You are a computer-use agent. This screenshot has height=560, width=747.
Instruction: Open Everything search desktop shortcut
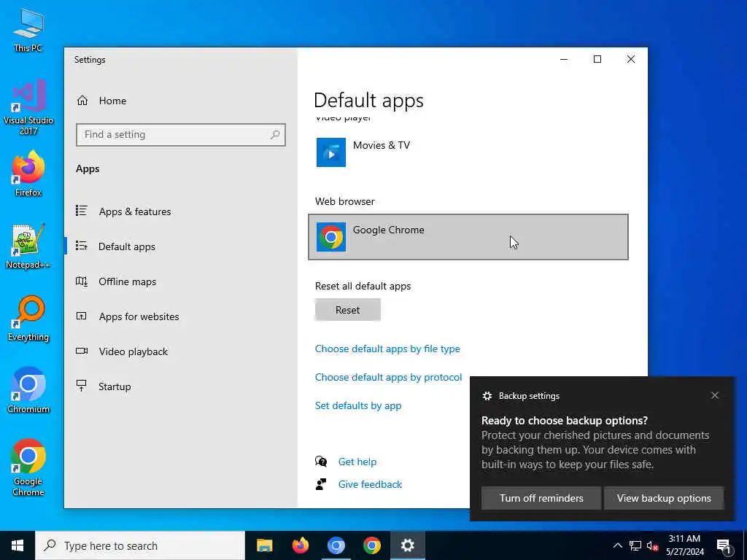[28, 318]
